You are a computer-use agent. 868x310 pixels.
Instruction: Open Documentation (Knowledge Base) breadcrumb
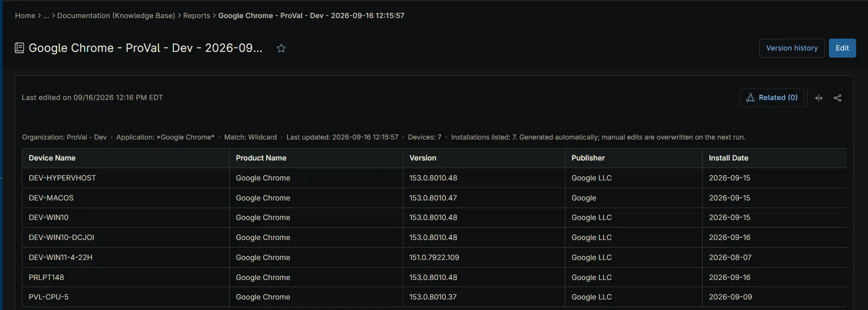click(116, 16)
